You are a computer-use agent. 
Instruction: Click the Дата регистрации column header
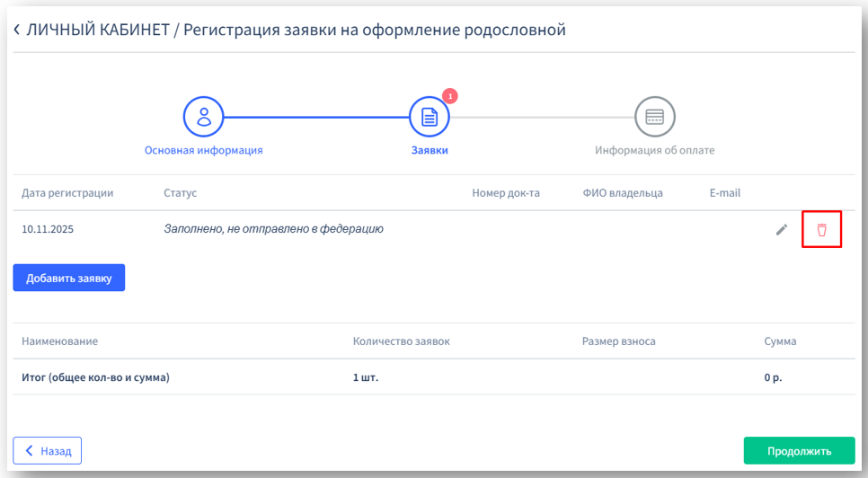point(67,193)
